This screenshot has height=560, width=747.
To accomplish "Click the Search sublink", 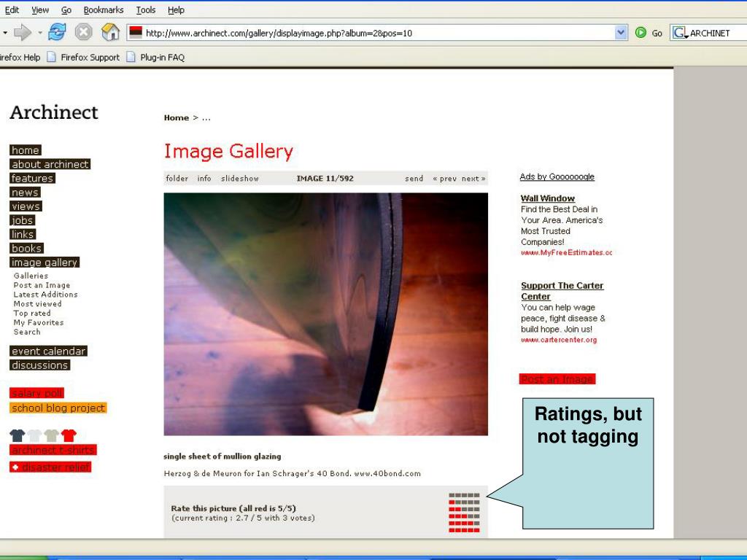I will (27, 332).
